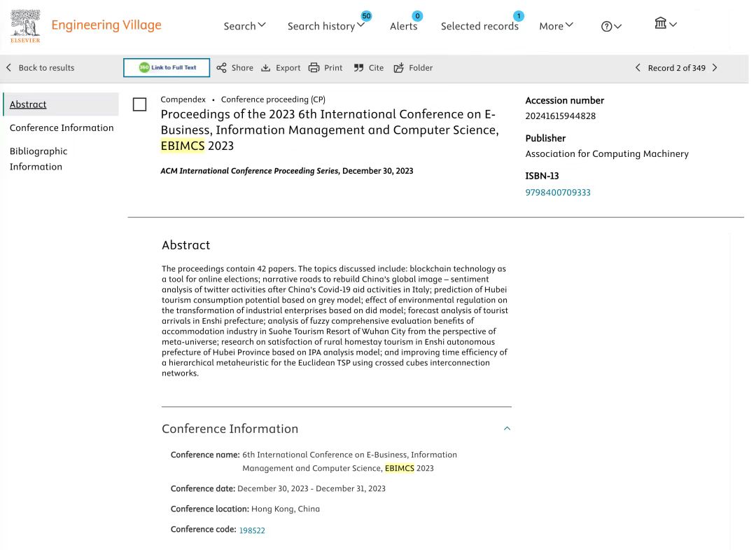
Task: Expand the More menu
Action: coord(556,26)
